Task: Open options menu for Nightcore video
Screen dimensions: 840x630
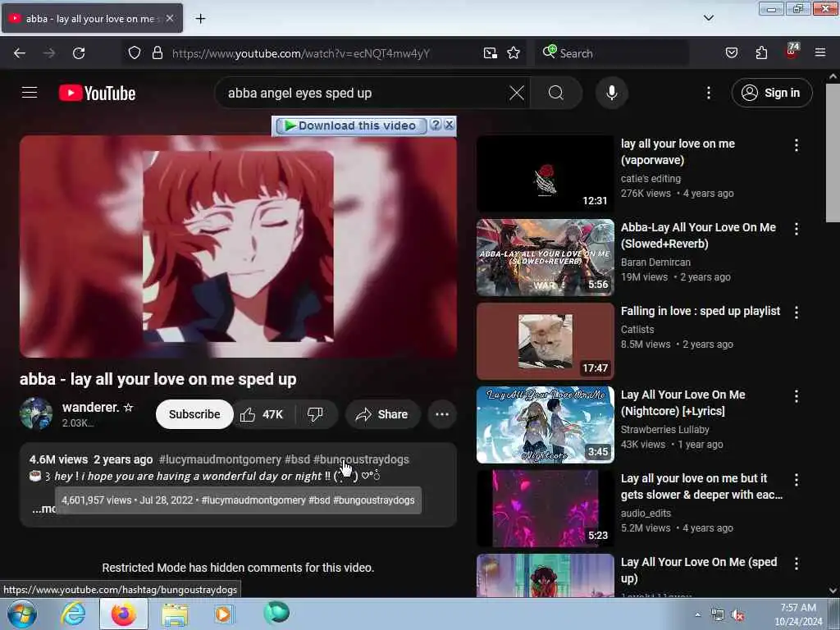Action: [796, 396]
